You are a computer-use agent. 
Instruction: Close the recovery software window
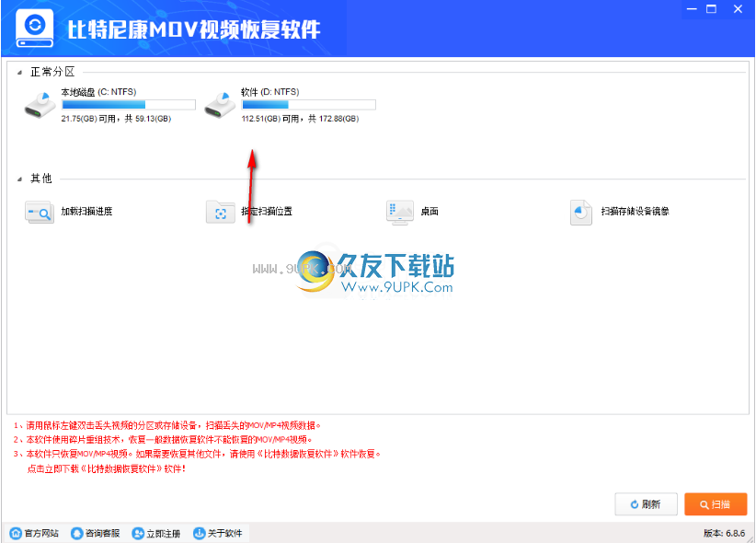pos(738,9)
